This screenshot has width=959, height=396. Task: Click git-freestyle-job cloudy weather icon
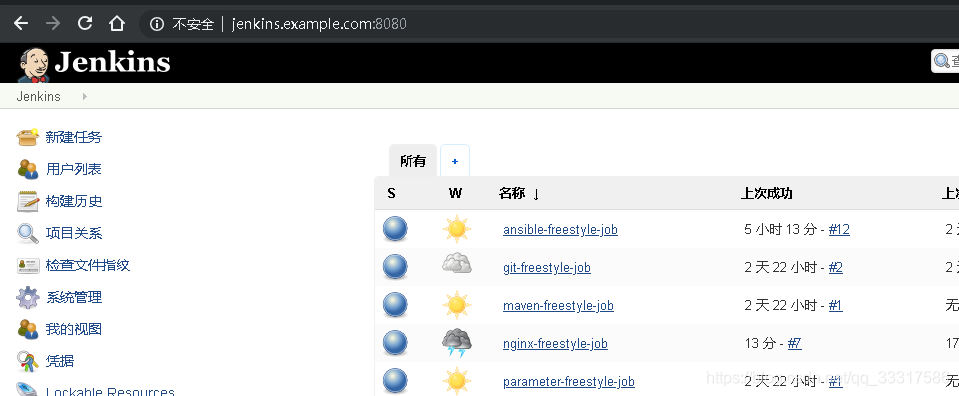pyautogui.click(x=456, y=264)
